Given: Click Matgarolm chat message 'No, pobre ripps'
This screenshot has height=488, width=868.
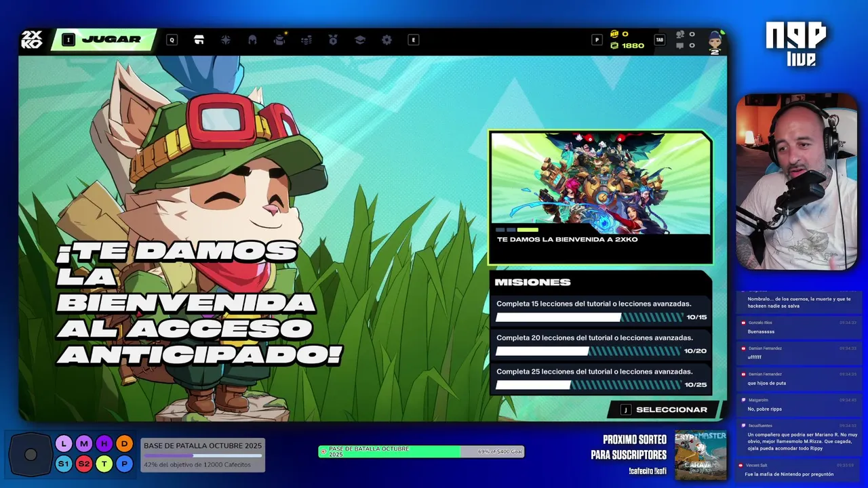Looking at the screenshot, I should (799, 405).
